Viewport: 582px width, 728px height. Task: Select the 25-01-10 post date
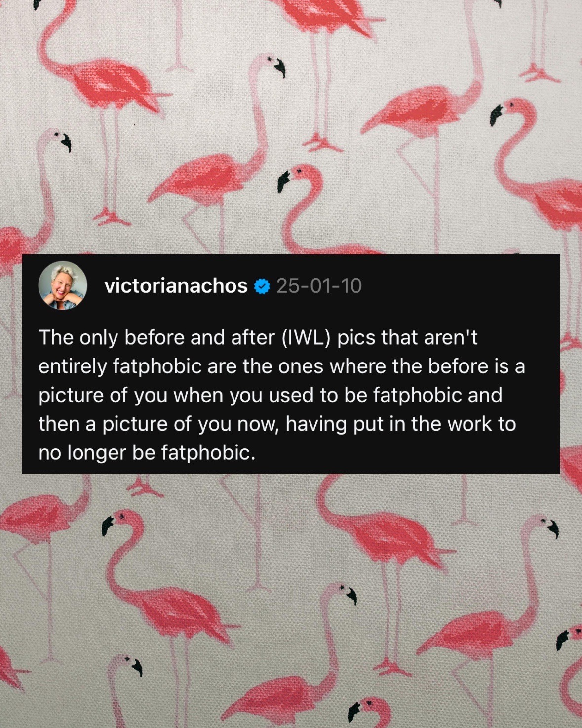tap(319, 286)
